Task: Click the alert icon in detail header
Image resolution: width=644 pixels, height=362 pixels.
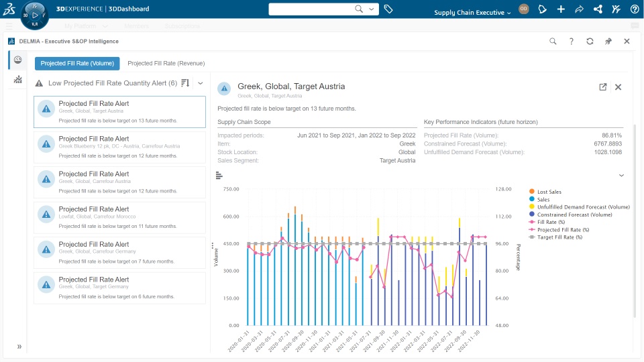Action: pyautogui.click(x=224, y=88)
